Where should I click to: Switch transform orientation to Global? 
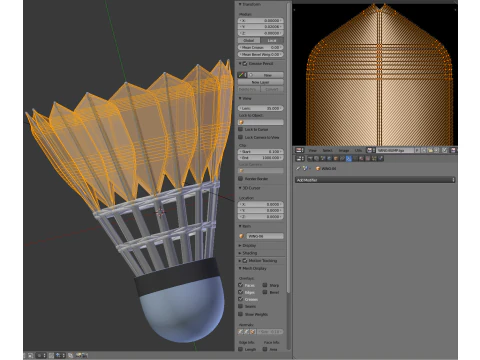pyautogui.click(x=249, y=40)
